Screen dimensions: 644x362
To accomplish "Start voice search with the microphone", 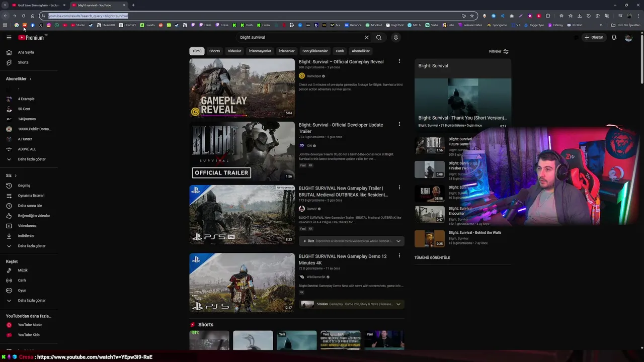I will (x=396, y=37).
